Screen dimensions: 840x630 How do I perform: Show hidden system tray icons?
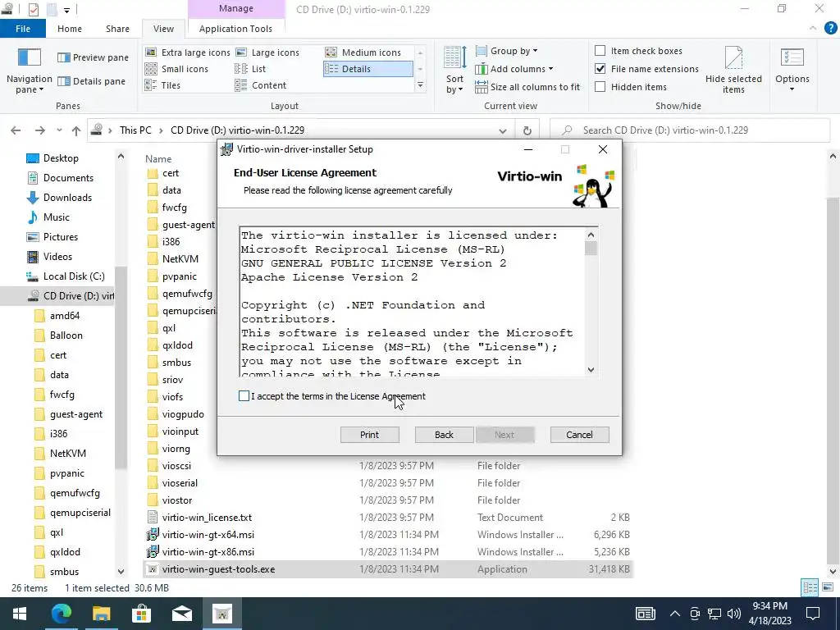click(x=675, y=614)
